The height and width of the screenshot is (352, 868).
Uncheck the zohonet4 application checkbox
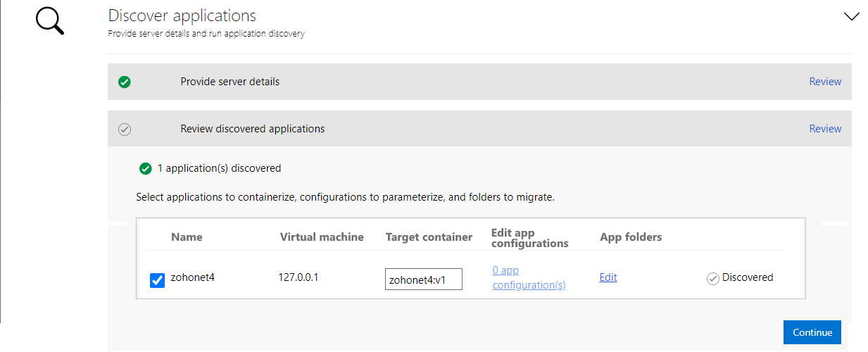point(158,280)
